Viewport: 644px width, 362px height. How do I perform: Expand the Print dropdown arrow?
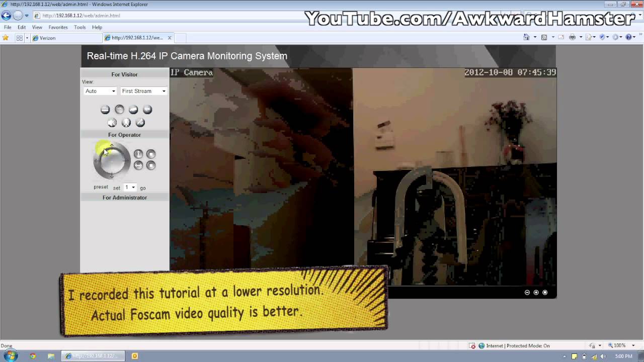581,37
